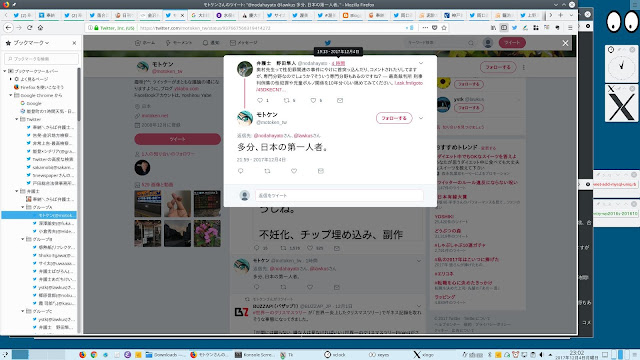
Task: Close the tweet overlay with the X
Action: point(565,43)
